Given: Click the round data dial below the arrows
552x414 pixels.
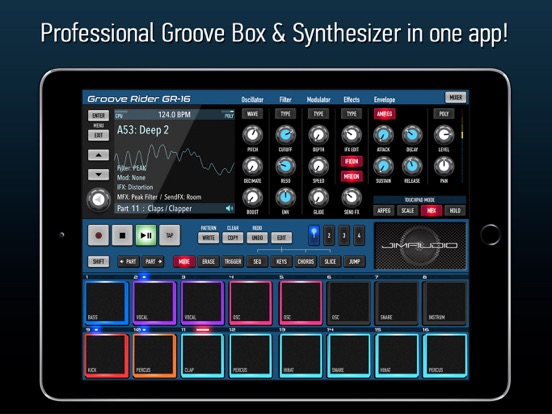Looking at the screenshot, I should (x=98, y=200).
